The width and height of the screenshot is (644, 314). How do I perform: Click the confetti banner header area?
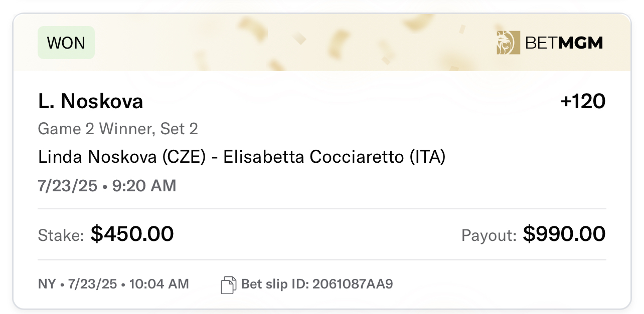pyautogui.click(x=321, y=43)
